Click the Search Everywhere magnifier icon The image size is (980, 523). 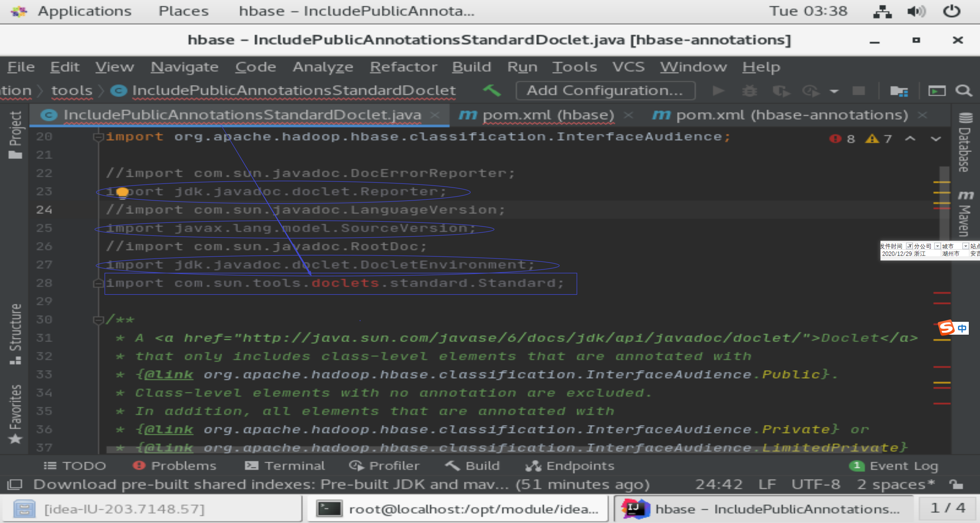963,91
